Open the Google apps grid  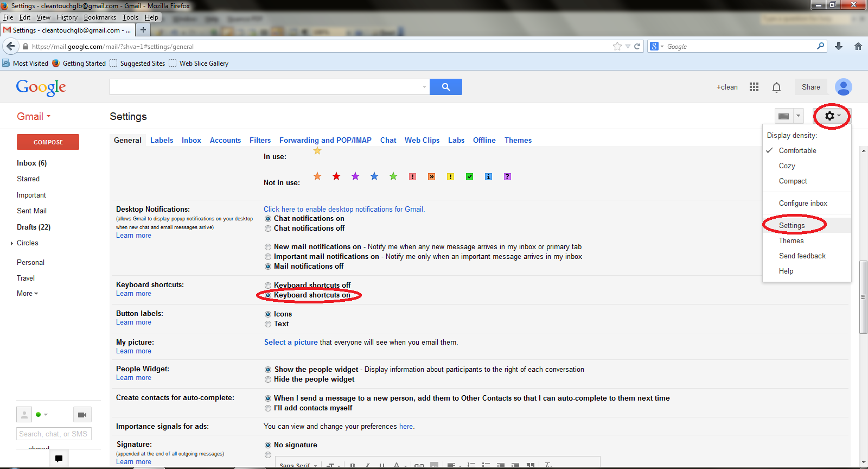point(754,87)
